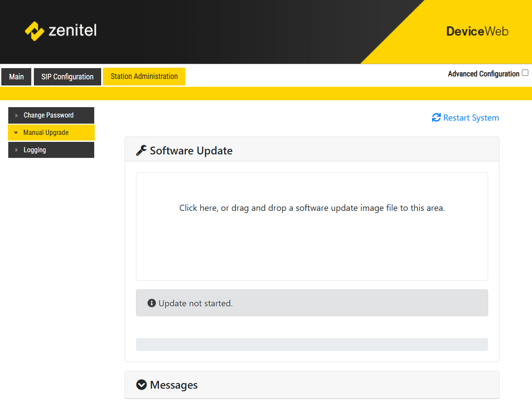Select the Logging sidebar menu item
Image resolution: width=532 pixels, height=403 pixels.
pyautogui.click(x=35, y=150)
